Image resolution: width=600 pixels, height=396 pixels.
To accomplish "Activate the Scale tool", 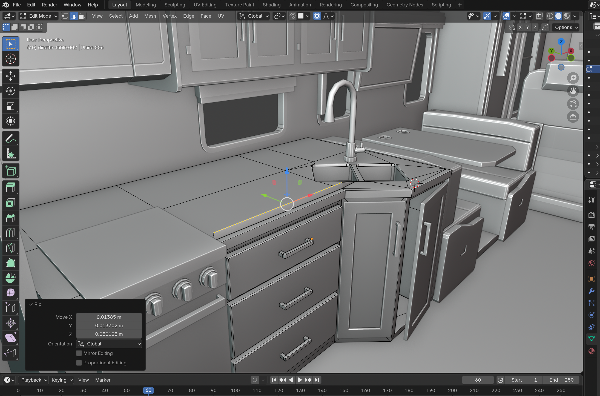I will tap(10, 106).
